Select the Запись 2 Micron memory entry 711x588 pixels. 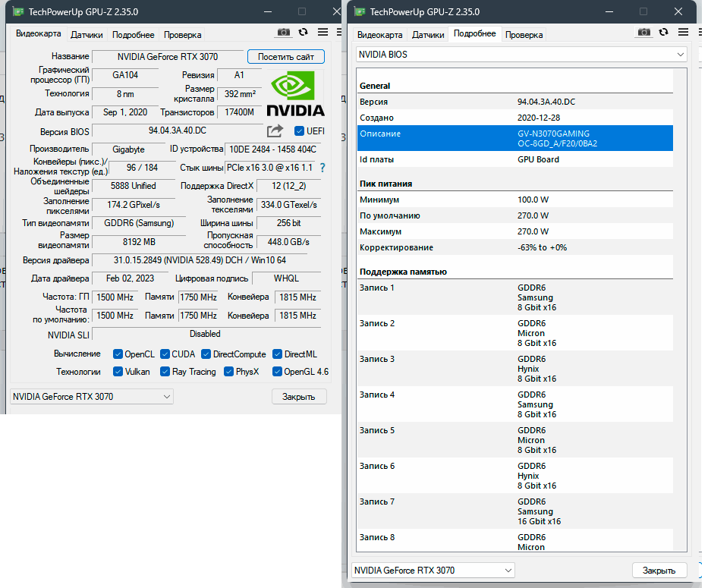pos(515,333)
